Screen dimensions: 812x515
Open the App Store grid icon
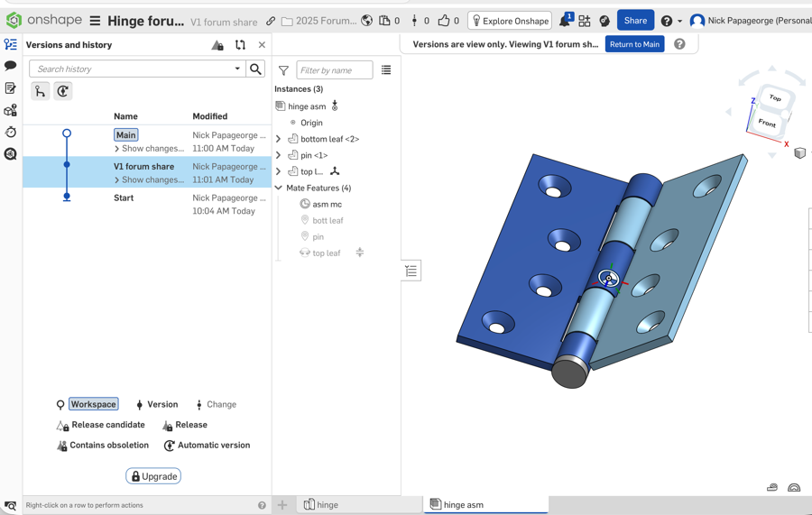(585, 21)
